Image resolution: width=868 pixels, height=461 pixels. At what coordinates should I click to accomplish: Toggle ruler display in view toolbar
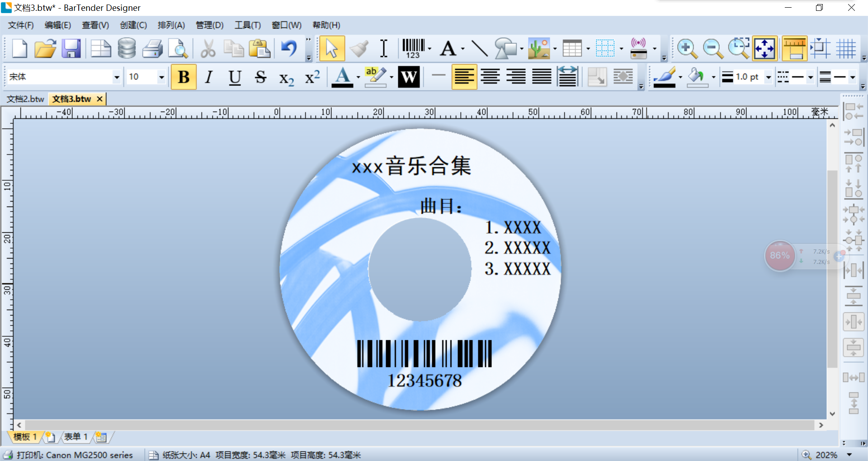tap(794, 48)
